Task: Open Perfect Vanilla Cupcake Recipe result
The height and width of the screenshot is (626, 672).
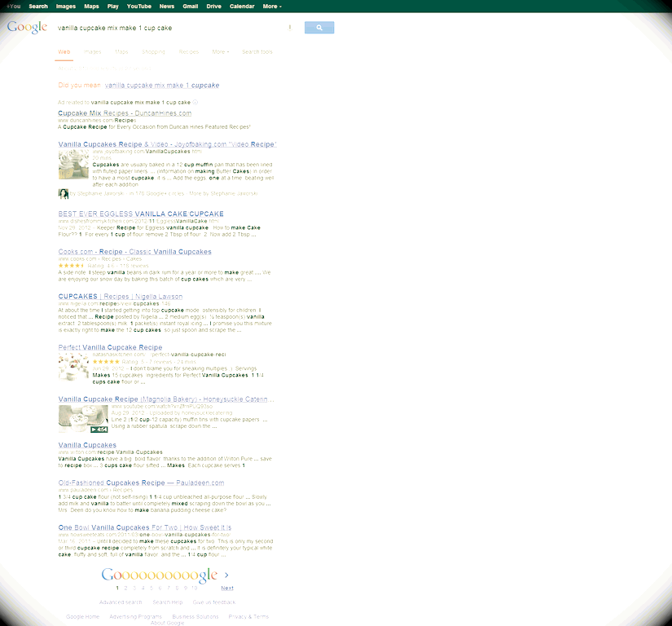Action: 110,347
